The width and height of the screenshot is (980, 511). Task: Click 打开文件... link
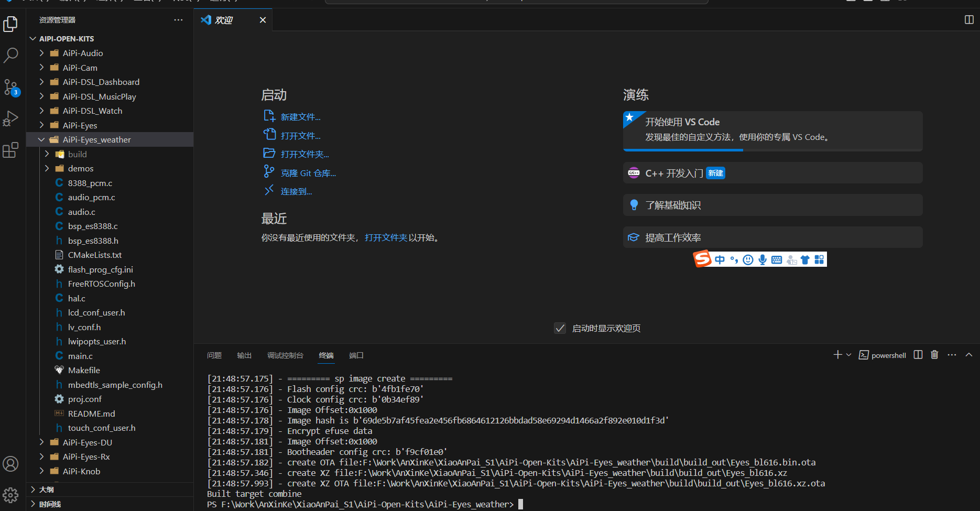[300, 136]
